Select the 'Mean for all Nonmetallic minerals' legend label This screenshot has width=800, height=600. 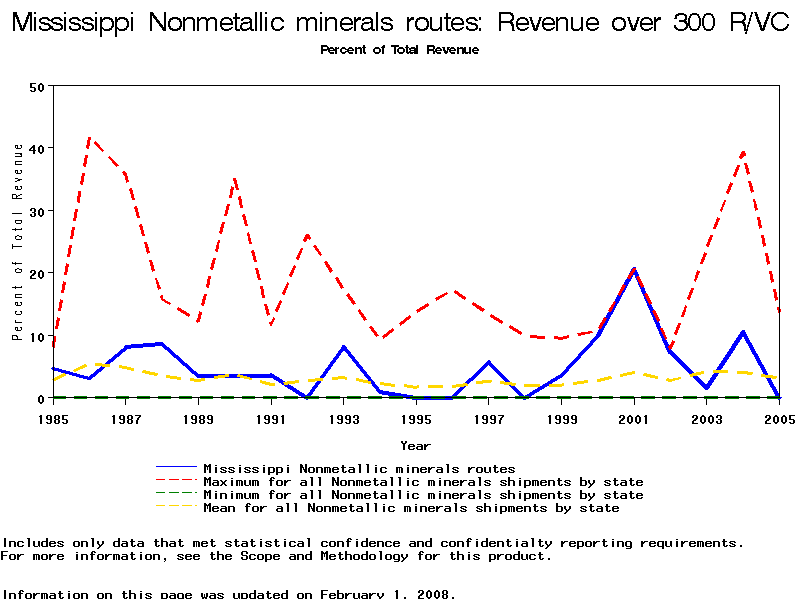pos(411,508)
